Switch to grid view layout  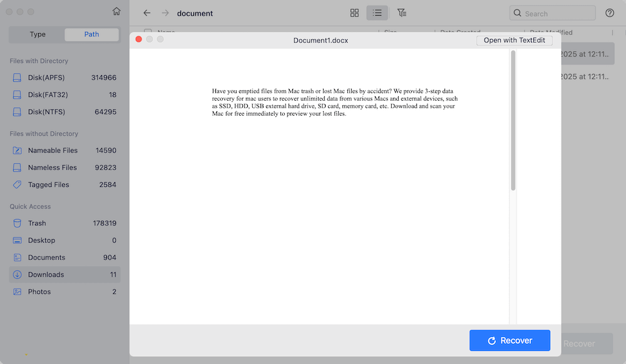[354, 13]
